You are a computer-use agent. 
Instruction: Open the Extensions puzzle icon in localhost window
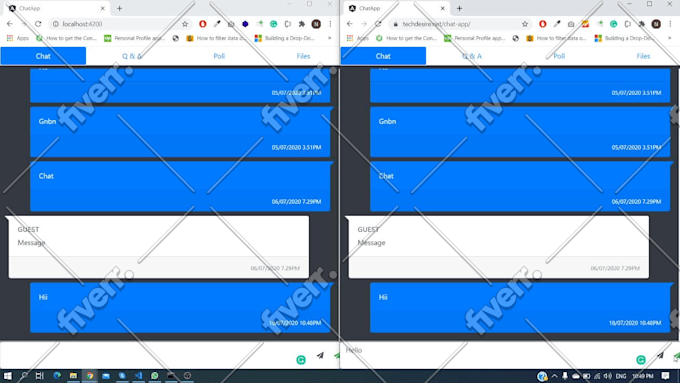click(x=302, y=24)
